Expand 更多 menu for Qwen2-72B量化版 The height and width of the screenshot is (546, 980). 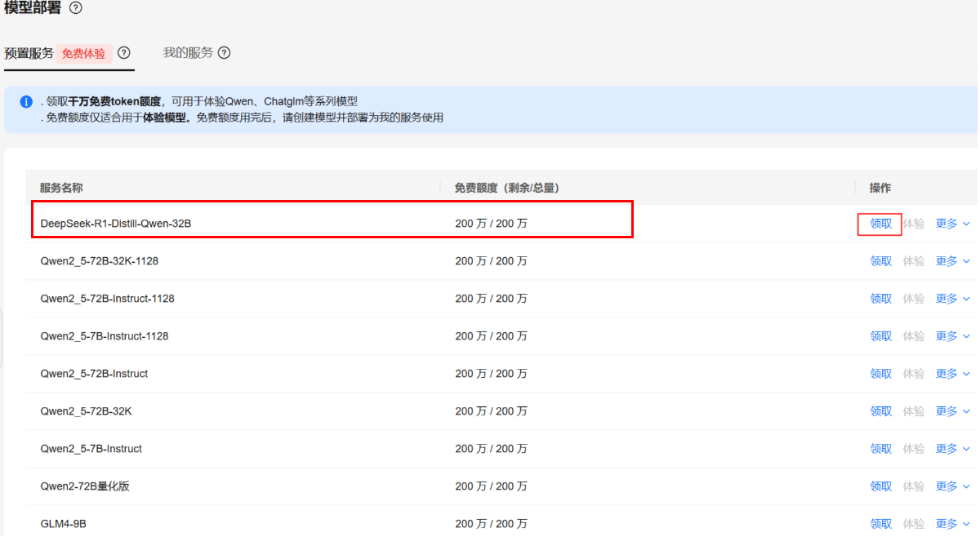pos(953,486)
